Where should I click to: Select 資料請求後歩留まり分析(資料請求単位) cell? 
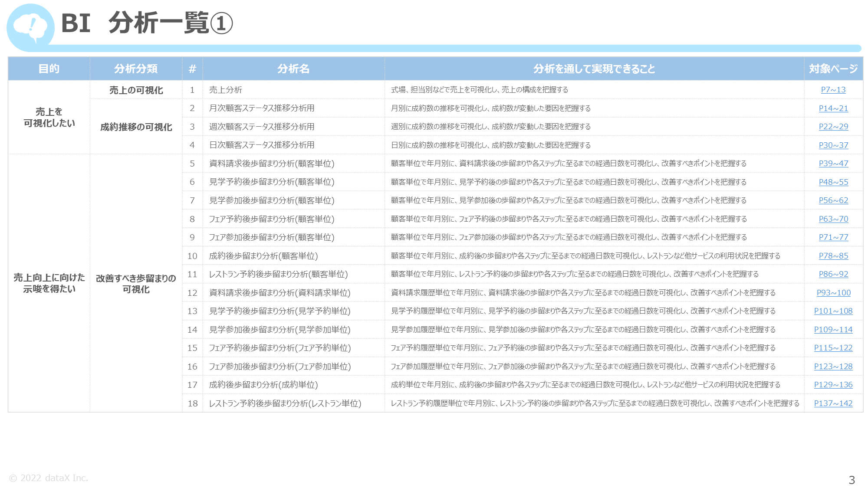[x=294, y=293]
